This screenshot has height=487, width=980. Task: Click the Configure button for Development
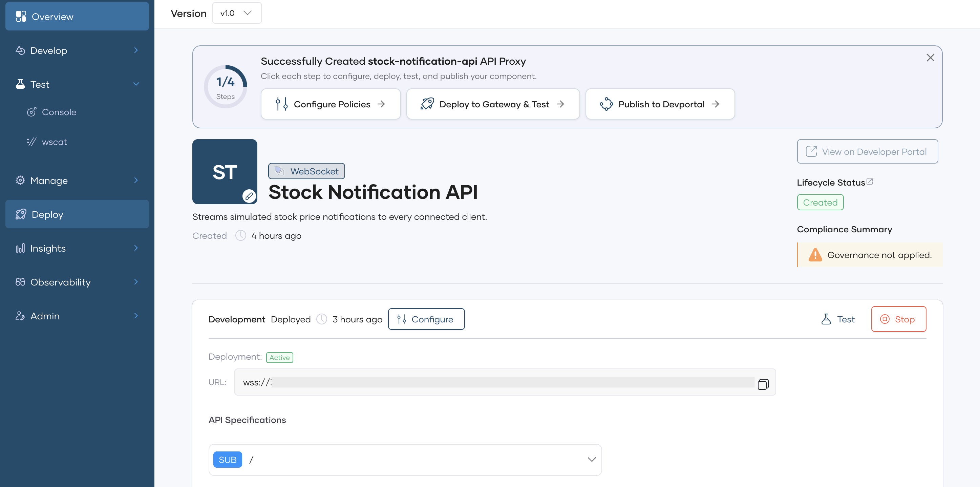pyautogui.click(x=426, y=319)
